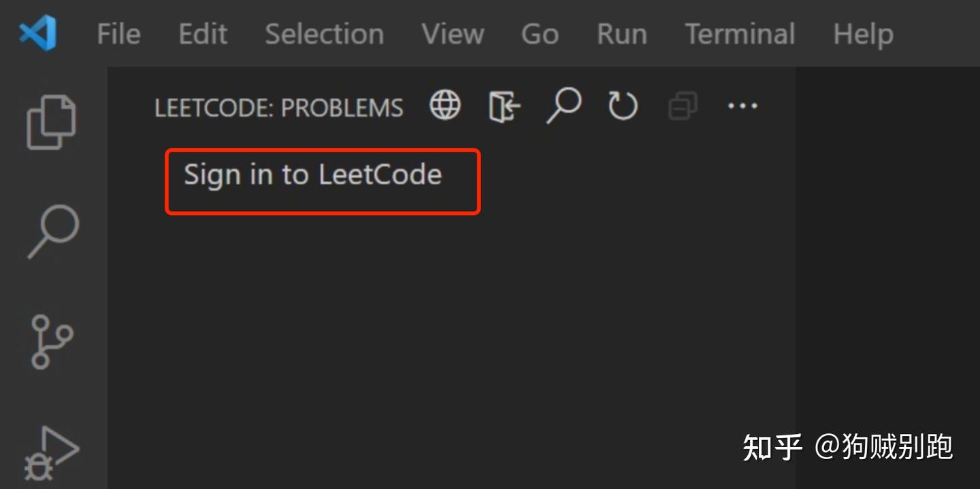Switch LeetCode endpoint via globe icon

coord(444,105)
